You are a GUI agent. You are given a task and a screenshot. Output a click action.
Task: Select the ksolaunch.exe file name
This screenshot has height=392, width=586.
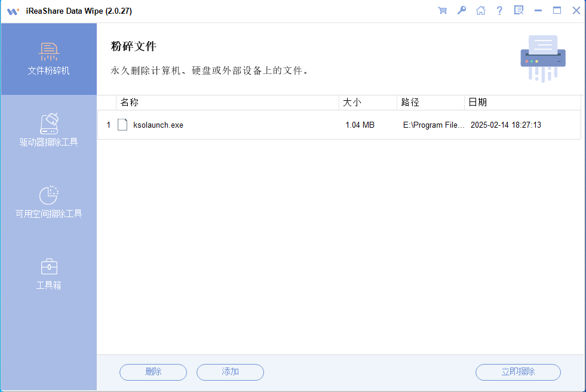click(158, 125)
